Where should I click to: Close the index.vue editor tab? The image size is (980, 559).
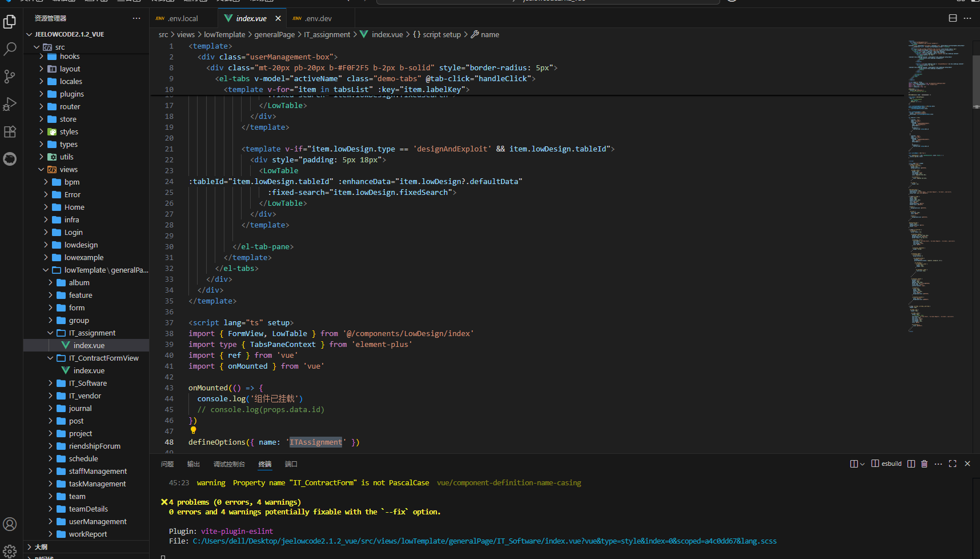(x=278, y=18)
